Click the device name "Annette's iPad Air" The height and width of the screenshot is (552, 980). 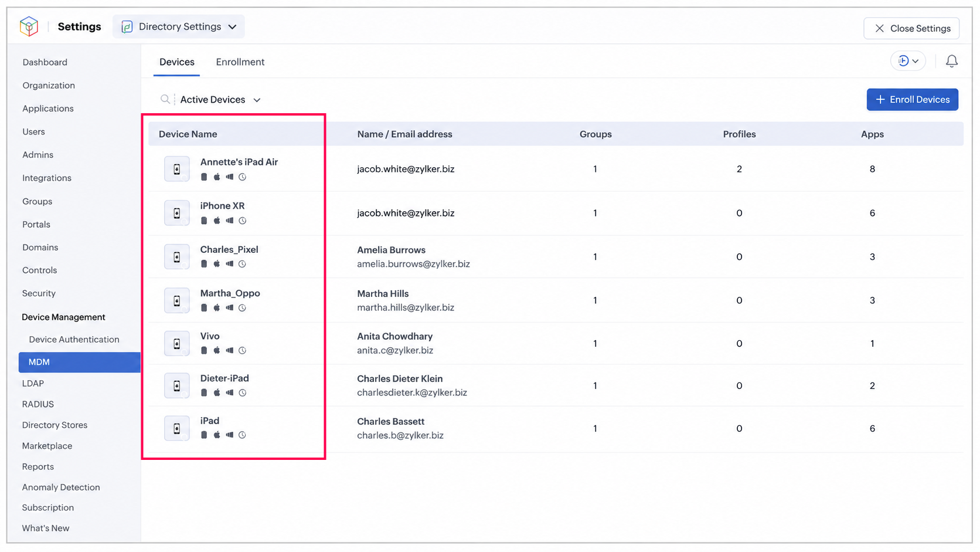[x=239, y=162]
